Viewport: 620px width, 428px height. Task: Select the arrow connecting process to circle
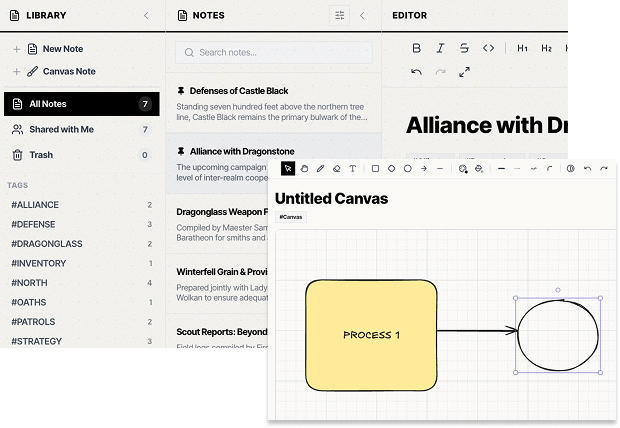[x=477, y=330]
